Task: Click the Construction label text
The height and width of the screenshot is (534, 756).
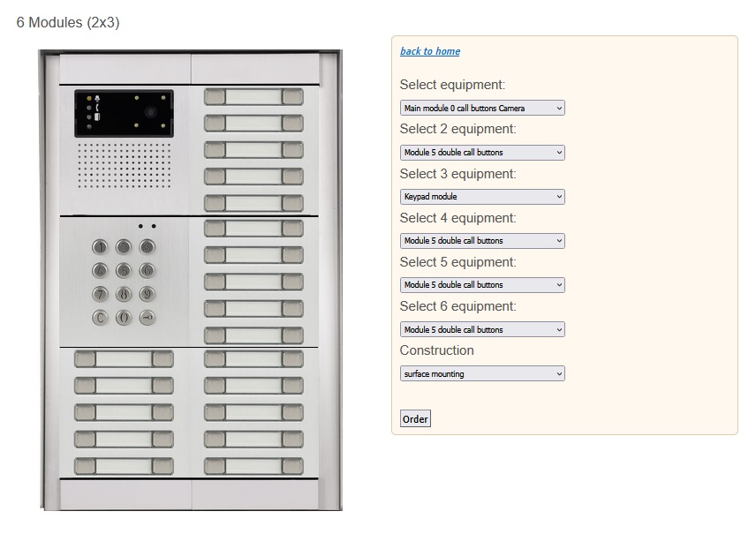Action: pos(436,350)
